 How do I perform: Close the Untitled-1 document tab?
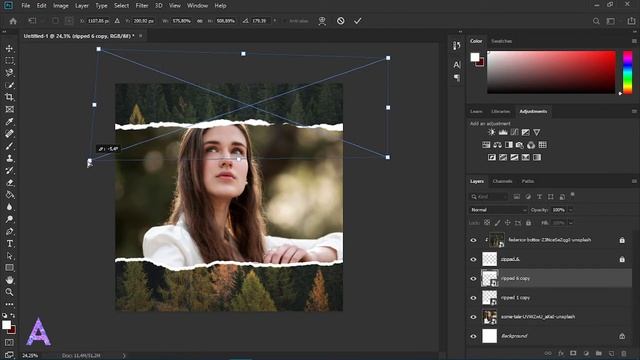[140, 36]
